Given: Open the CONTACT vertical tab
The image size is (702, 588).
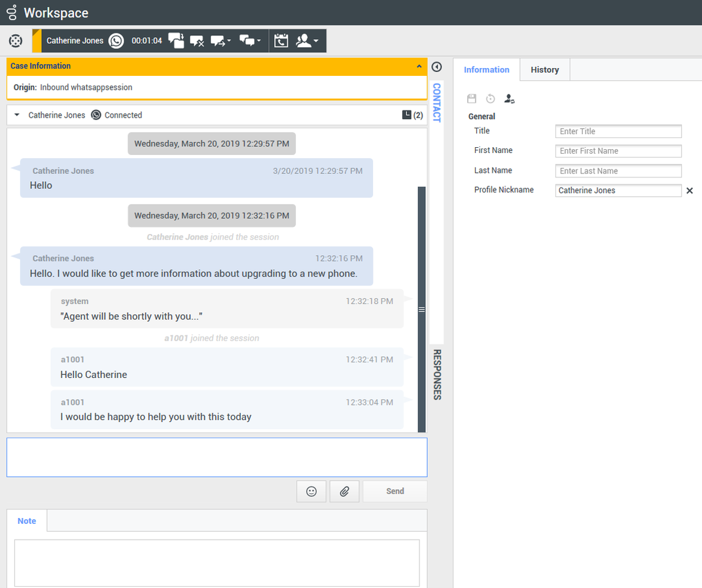Looking at the screenshot, I should coord(436,103).
